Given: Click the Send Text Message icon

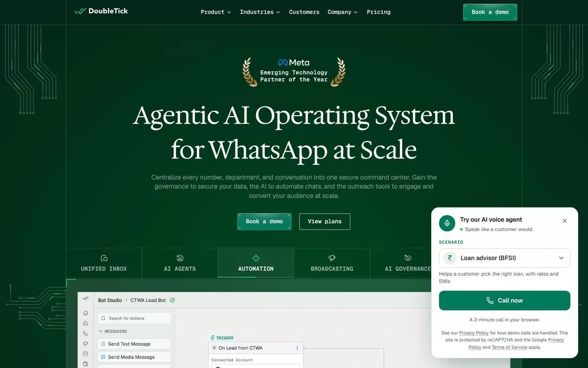Looking at the screenshot, I should (103, 344).
